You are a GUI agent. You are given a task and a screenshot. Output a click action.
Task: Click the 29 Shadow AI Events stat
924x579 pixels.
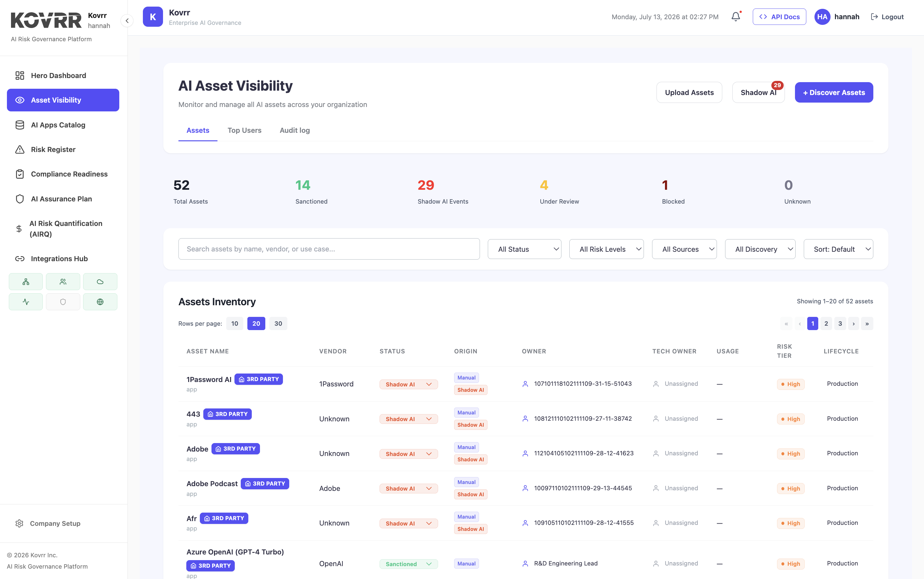point(443,192)
